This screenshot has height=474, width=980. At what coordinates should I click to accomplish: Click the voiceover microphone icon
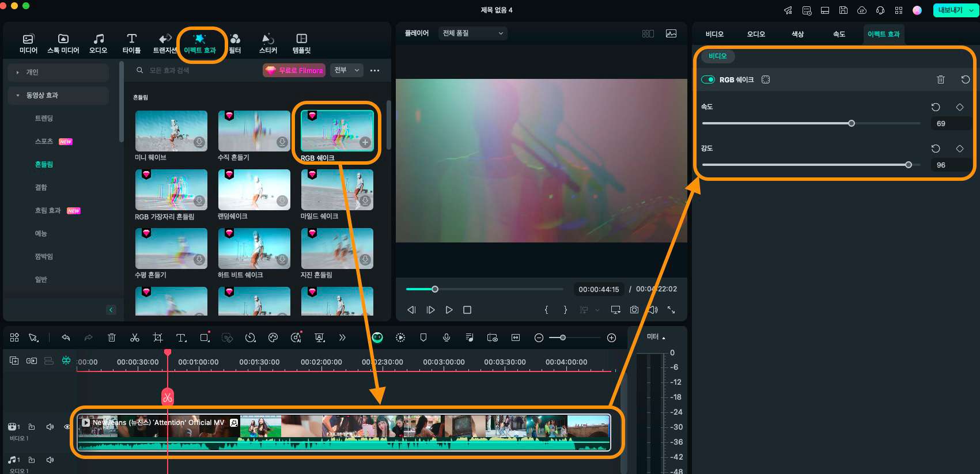pos(447,338)
